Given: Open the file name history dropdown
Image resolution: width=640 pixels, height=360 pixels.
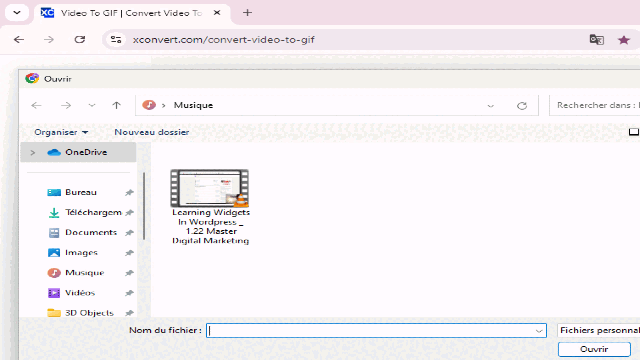Looking at the screenshot, I should [x=539, y=331].
